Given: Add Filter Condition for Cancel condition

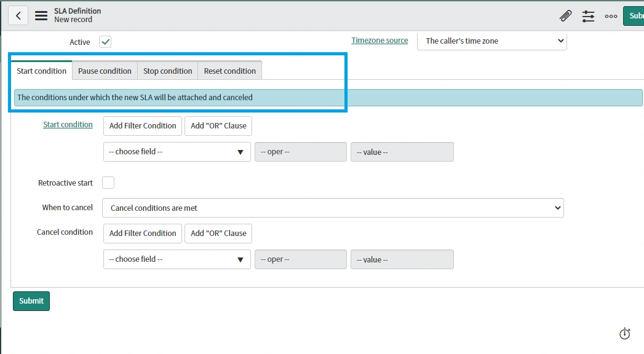Looking at the screenshot, I should 143,234.
